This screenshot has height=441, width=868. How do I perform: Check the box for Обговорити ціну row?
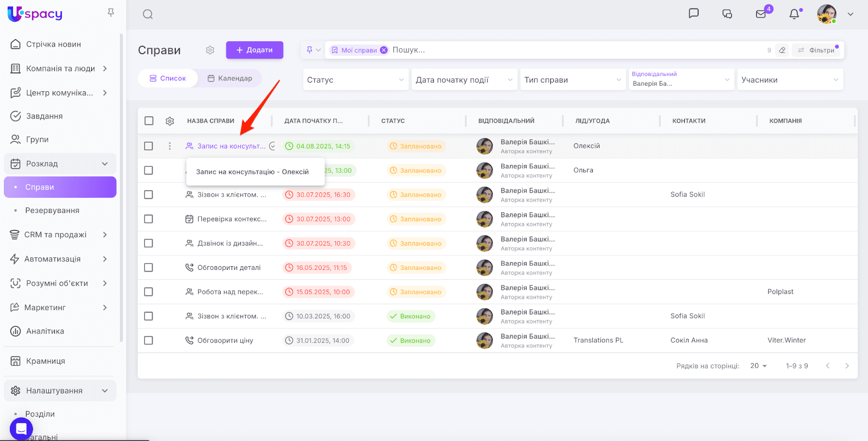click(149, 341)
